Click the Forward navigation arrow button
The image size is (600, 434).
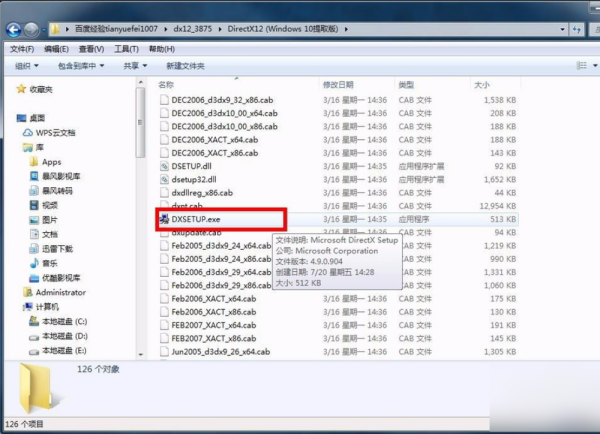pos(33,29)
